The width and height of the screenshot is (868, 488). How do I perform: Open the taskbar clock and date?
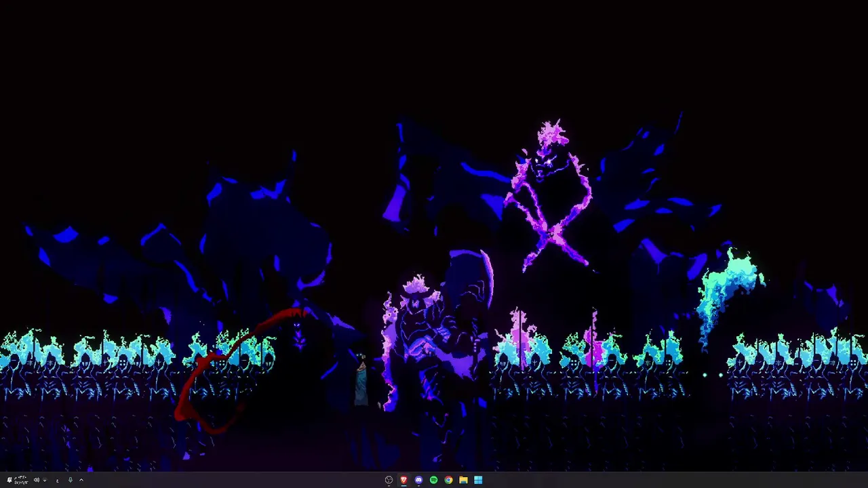coord(22,480)
